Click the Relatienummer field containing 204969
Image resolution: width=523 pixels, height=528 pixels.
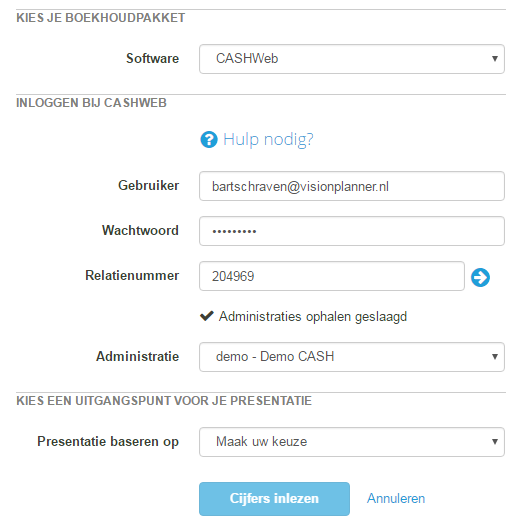tap(332, 276)
